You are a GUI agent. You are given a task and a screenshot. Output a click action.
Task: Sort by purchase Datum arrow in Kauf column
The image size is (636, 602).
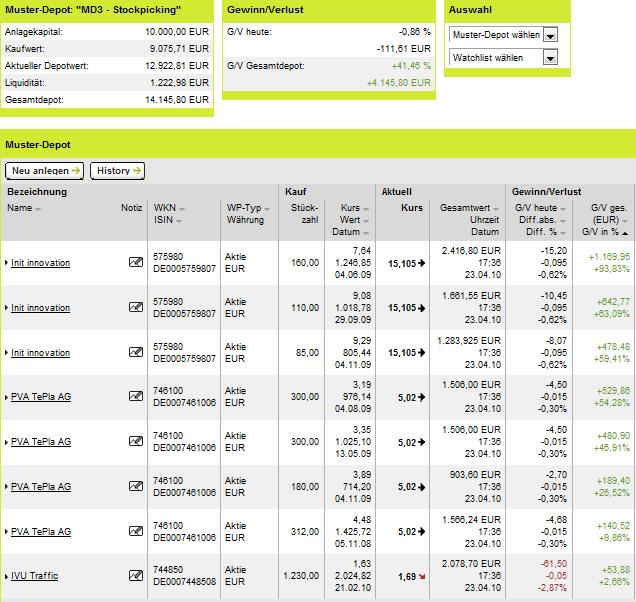click(x=366, y=233)
